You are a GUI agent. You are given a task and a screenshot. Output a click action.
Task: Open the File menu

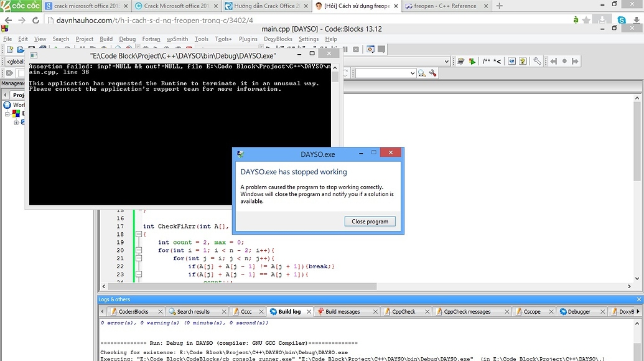click(x=7, y=39)
